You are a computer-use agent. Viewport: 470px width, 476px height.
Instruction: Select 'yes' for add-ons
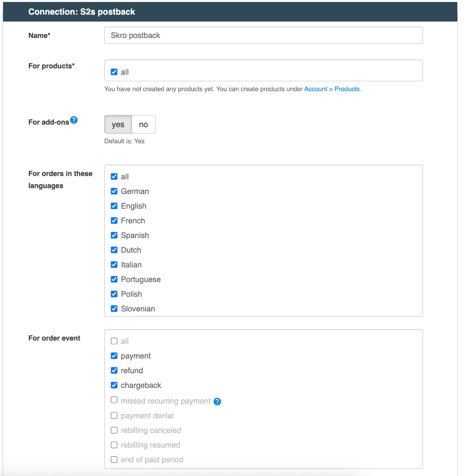pos(118,124)
